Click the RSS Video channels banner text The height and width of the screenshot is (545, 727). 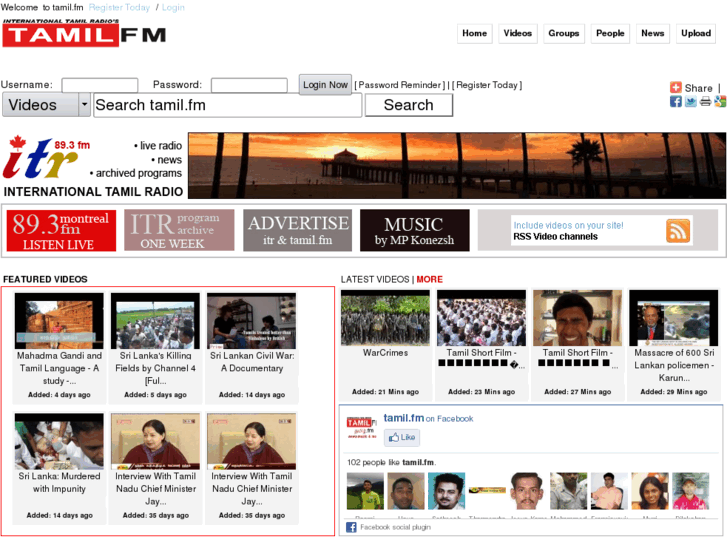[x=555, y=237]
